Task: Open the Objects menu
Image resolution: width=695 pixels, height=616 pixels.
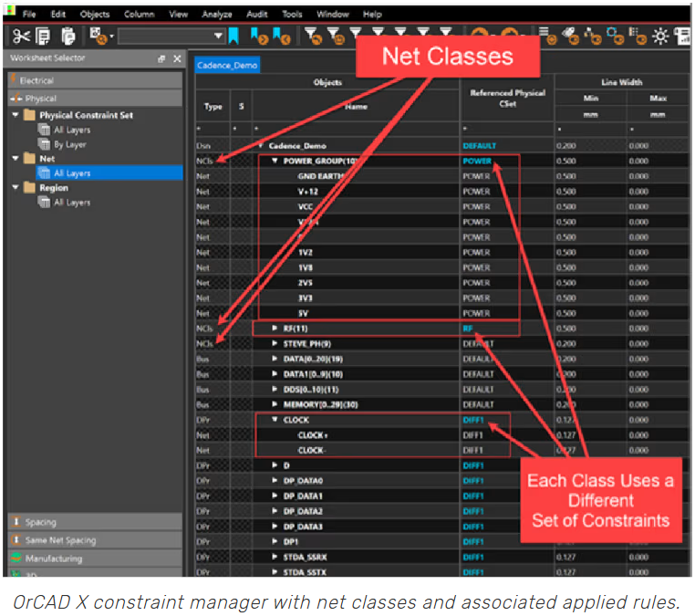Action: click(95, 15)
